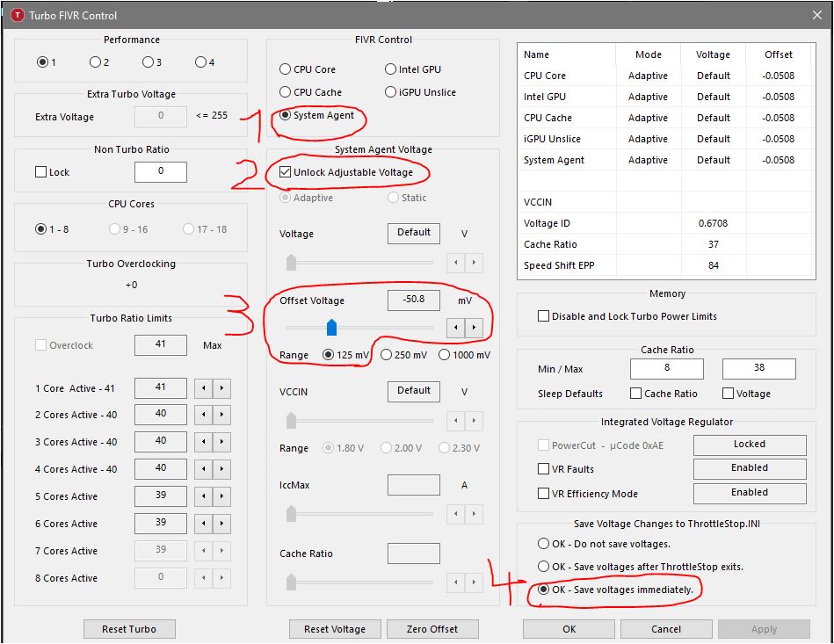Enable Disable and Lock Turbo Power Limits

click(x=627, y=316)
